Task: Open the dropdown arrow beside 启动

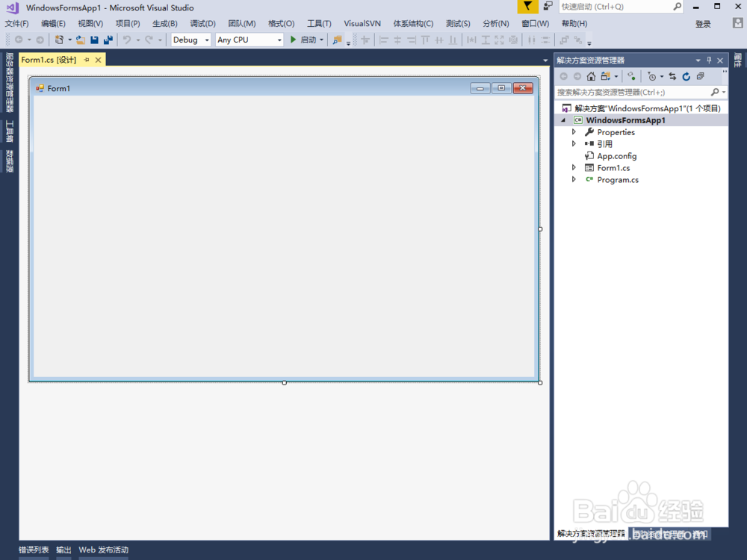Action: tap(321, 40)
